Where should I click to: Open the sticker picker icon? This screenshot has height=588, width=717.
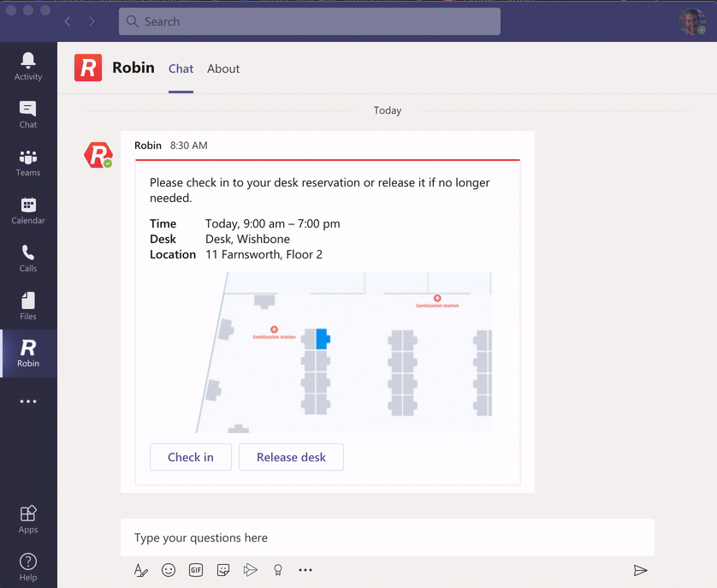tap(223, 570)
